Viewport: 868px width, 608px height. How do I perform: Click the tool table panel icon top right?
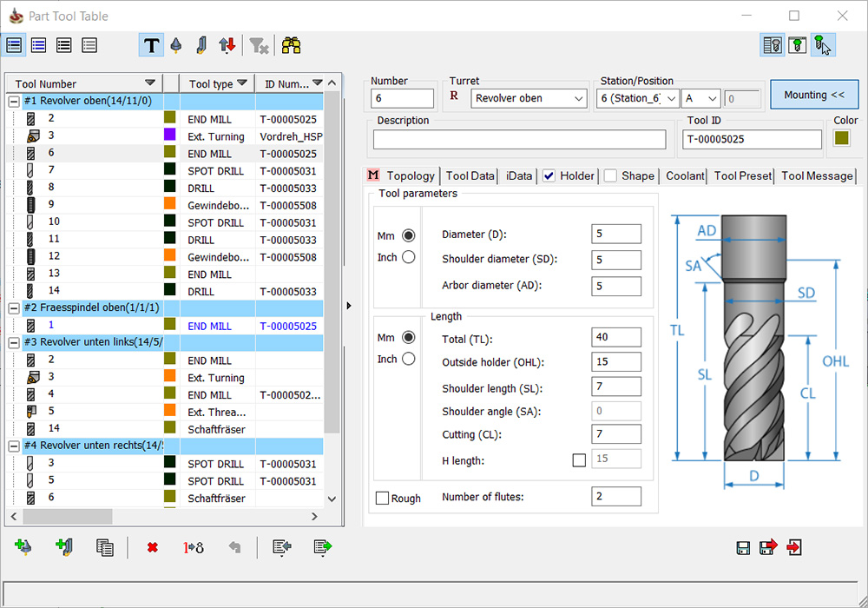point(773,45)
